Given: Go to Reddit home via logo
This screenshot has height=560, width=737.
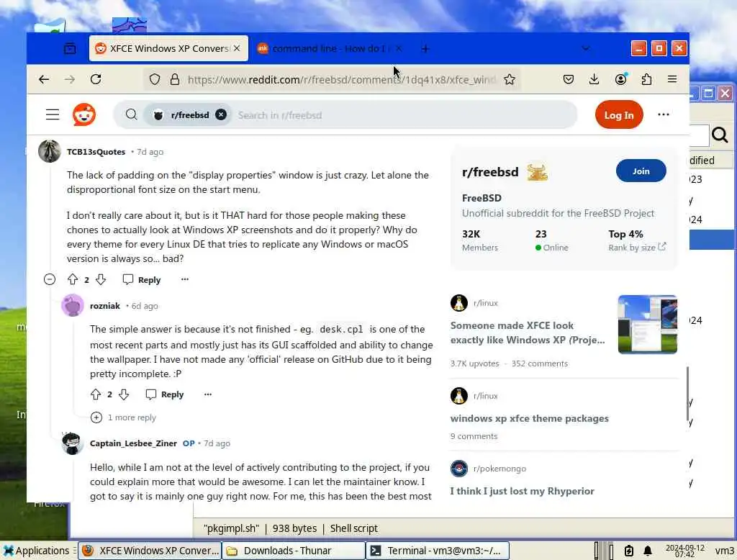Looking at the screenshot, I should (x=84, y=114).
